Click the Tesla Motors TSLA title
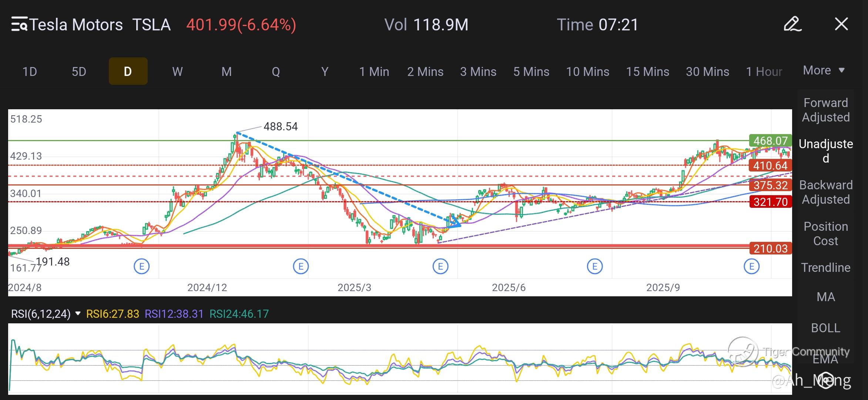 [x=100, y=25]
